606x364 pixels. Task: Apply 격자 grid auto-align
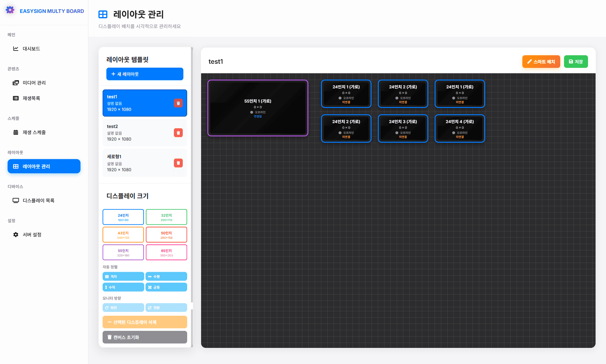tap(123, 277)
